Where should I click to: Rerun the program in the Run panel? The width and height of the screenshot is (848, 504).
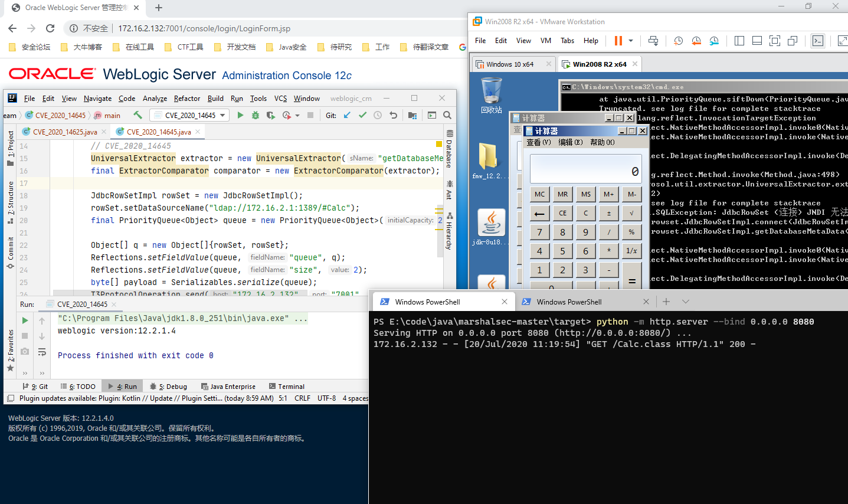pos(25,320)
